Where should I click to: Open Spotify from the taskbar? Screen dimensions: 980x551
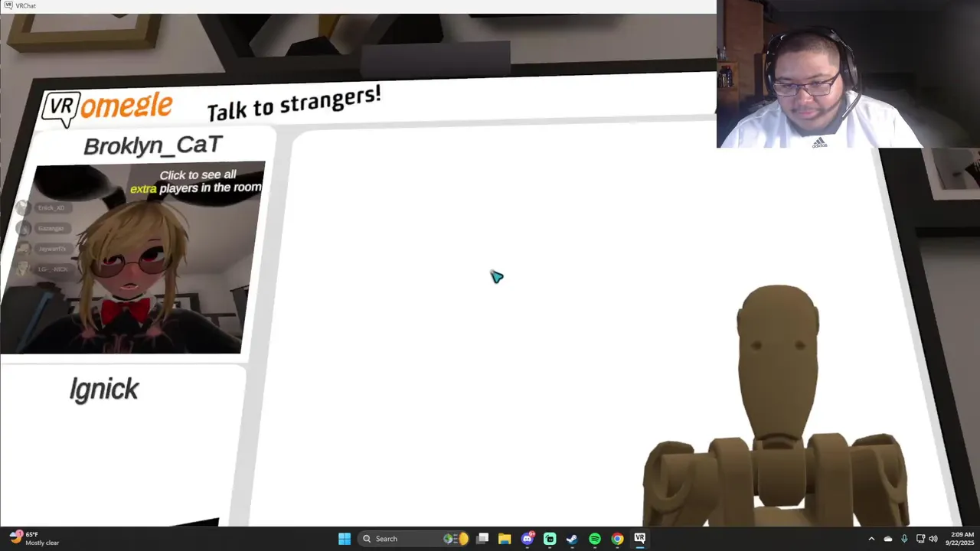(595, 539)
